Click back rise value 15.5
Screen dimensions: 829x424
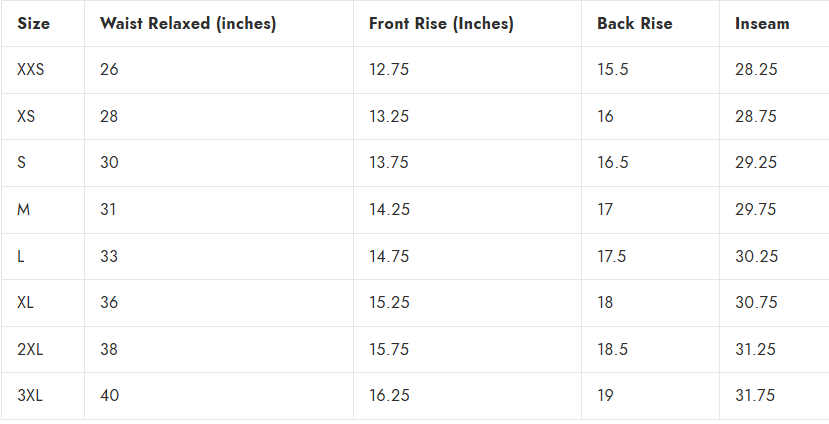pos(612,70)
